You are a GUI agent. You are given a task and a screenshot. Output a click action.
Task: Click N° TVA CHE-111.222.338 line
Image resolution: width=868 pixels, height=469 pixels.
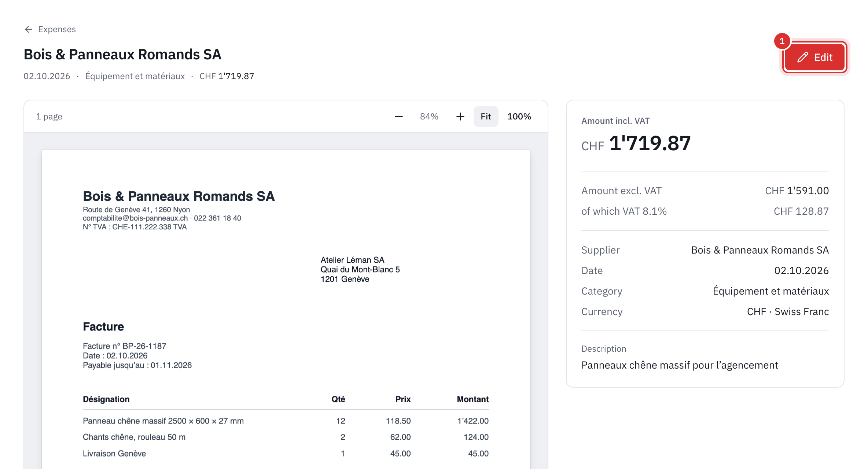coord(135,227)
